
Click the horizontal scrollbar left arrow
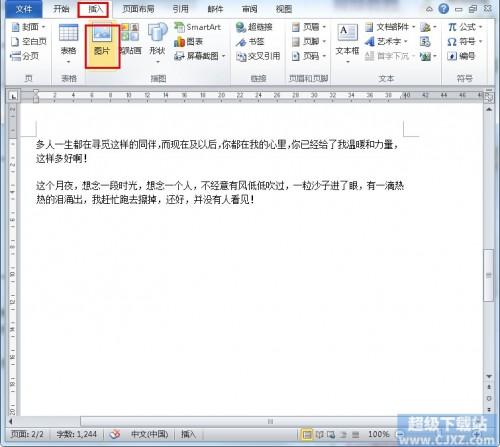click(11, 421)
